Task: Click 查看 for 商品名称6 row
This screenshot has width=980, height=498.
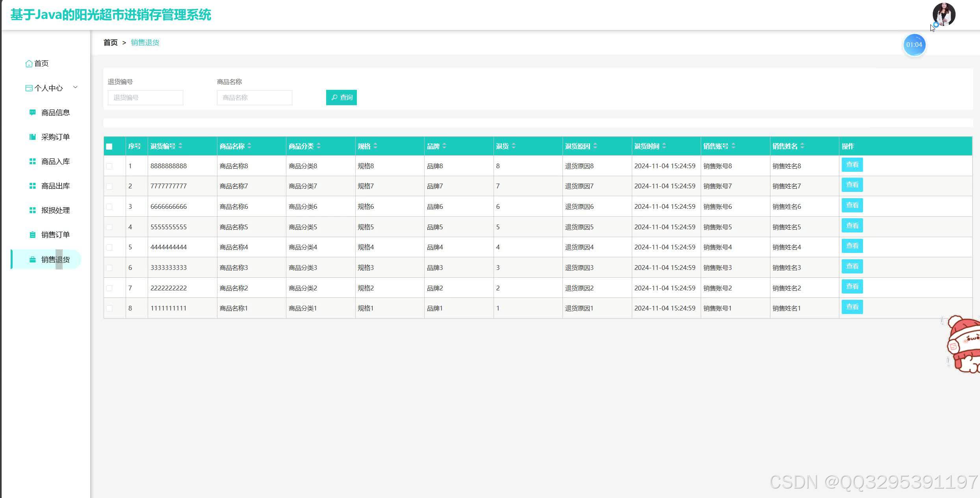Action: (x=852, y=205)
